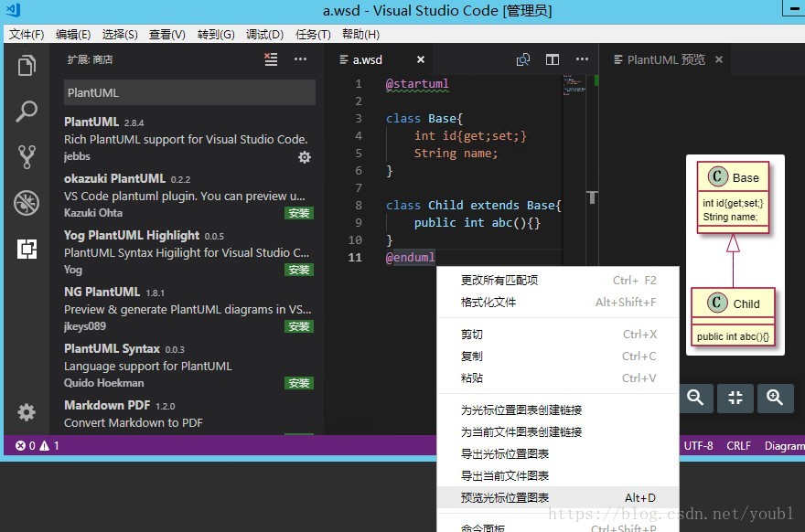Click the Base class box in preview
The image size is (805, 532).
point(733,197)
